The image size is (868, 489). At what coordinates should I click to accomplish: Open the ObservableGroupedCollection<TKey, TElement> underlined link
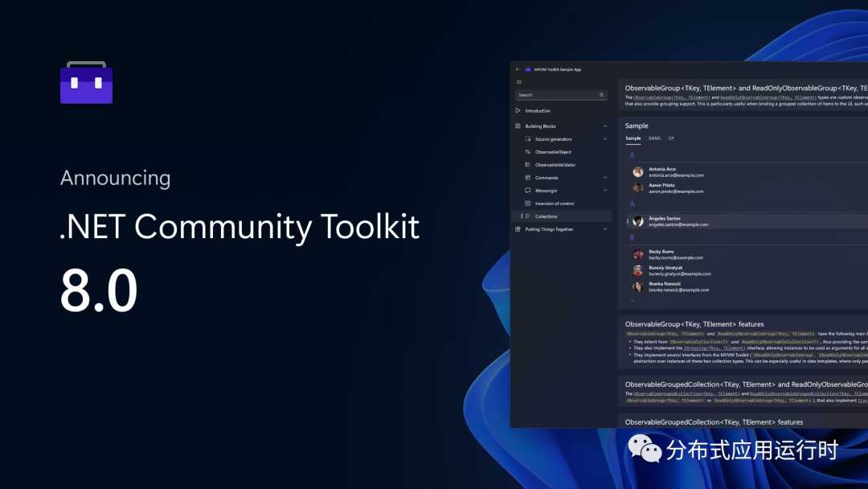pyautogui.click(x=686, y=394)
